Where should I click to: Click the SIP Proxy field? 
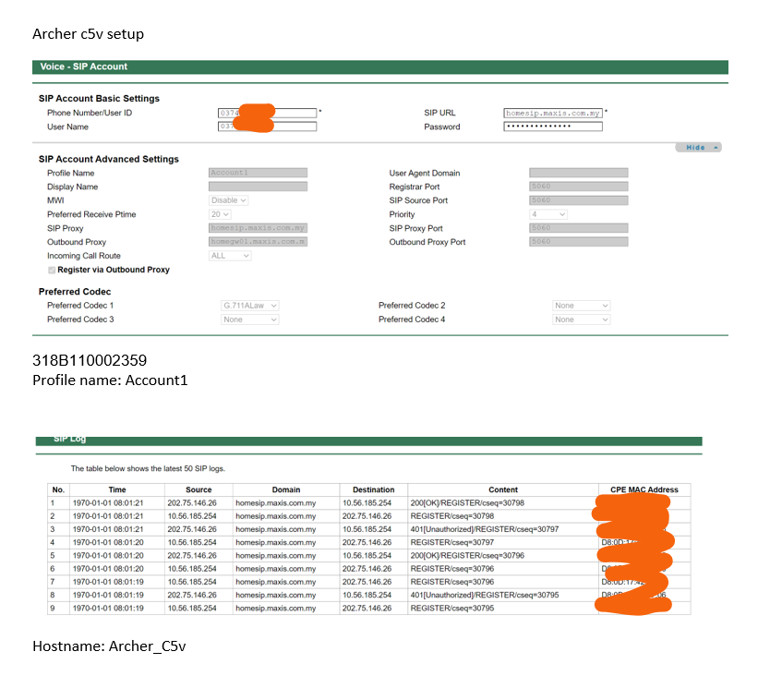tap(258, 228)
